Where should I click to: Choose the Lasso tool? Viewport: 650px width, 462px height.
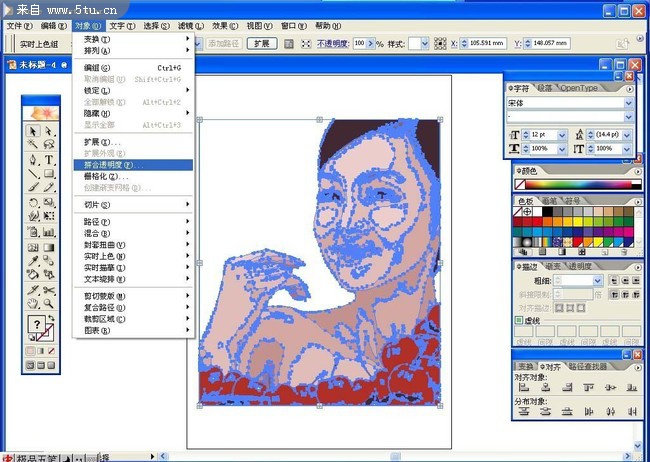49,144
